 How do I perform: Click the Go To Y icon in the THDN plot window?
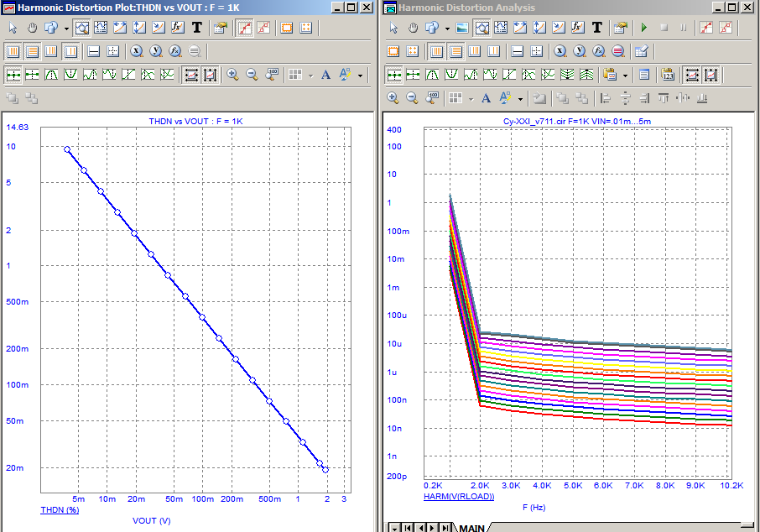156,51
